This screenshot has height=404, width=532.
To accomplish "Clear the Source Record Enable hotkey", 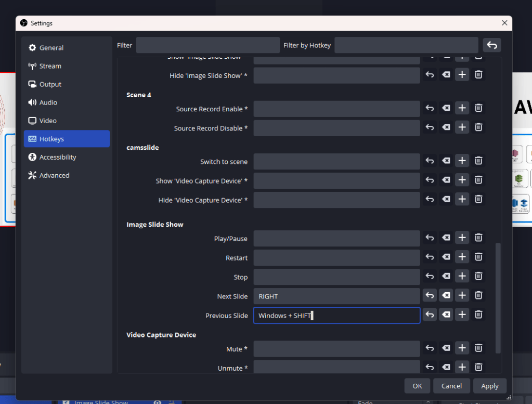I will pos(446,108).
